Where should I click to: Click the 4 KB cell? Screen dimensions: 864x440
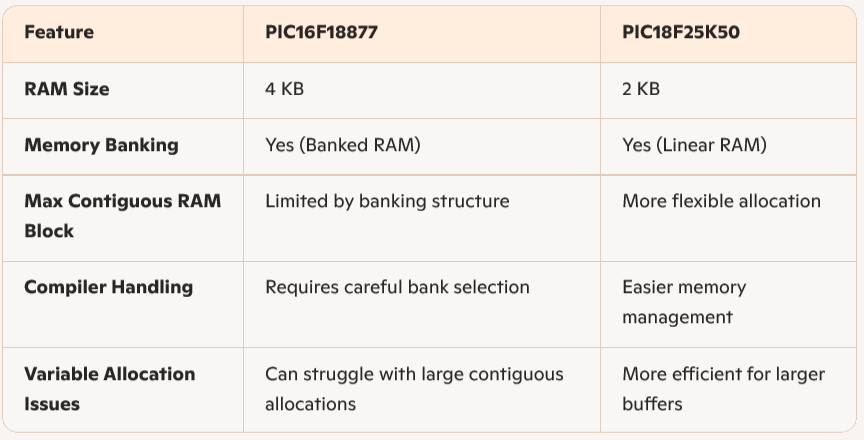284,89
